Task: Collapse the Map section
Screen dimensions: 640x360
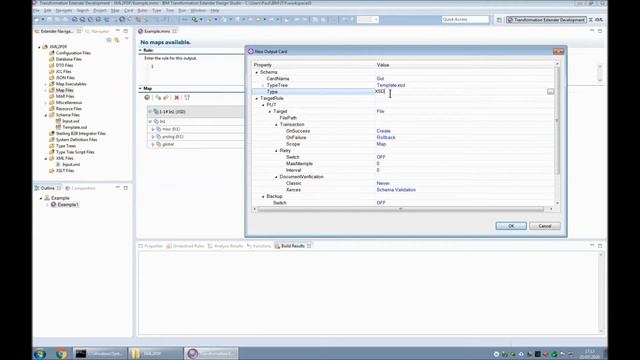Action: [x=140, y=89]
